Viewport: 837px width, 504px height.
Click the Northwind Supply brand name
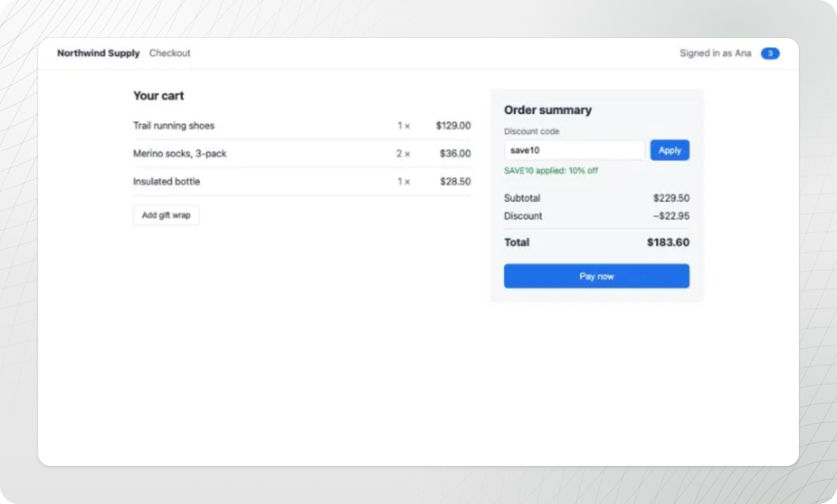[98, 53]
